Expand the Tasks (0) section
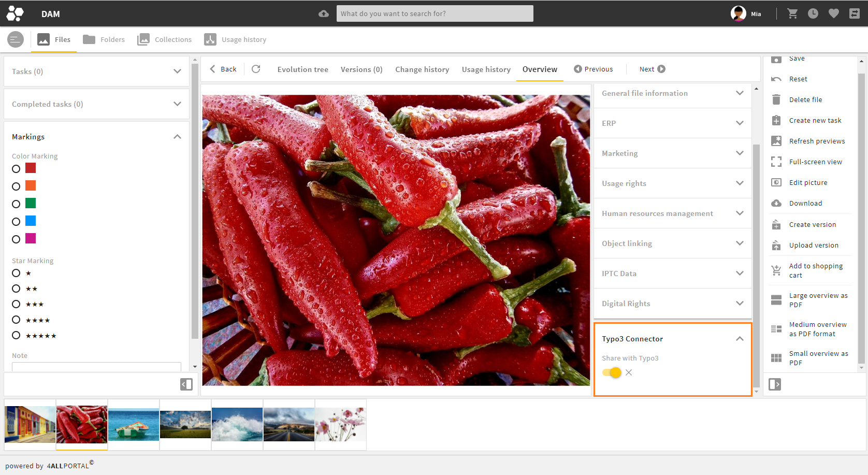The height and width of the screenshot is (475, 868). 96,71
